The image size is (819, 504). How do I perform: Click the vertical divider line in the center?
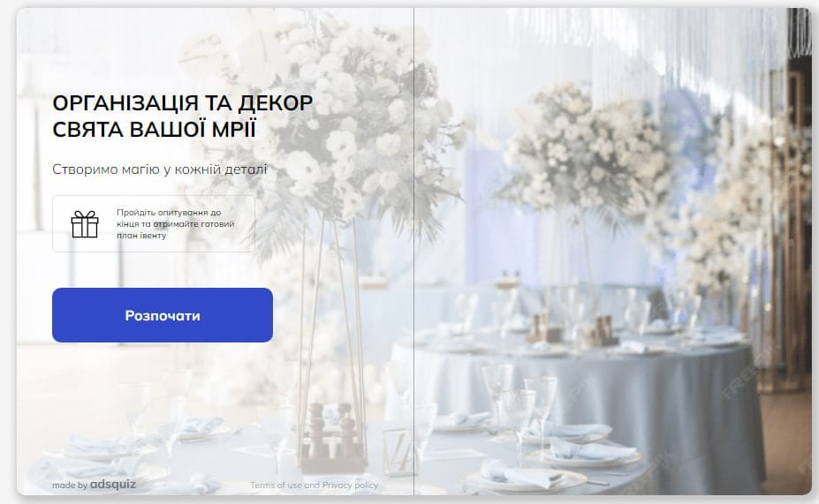coord(414,251)
